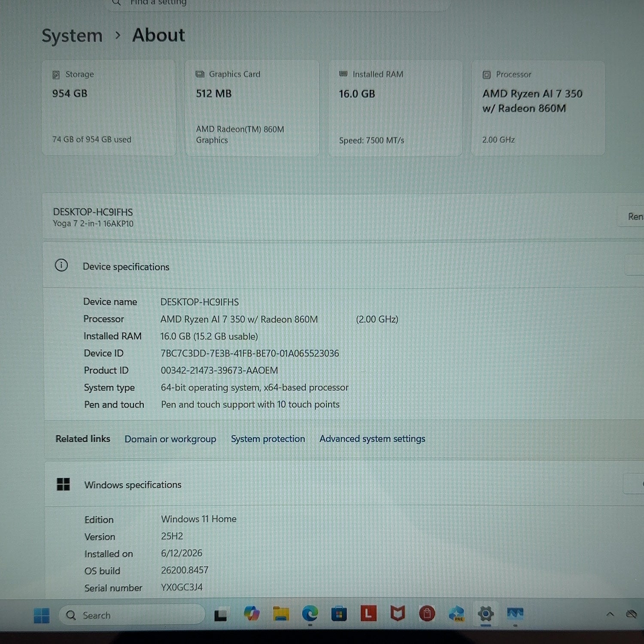The width and height of the screenshot is (644, 644).
Task: Click the Related links label
Action: pos(83,439)
